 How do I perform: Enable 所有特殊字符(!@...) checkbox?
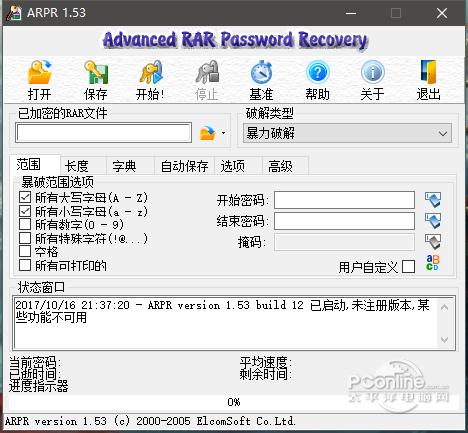(25, 238)
